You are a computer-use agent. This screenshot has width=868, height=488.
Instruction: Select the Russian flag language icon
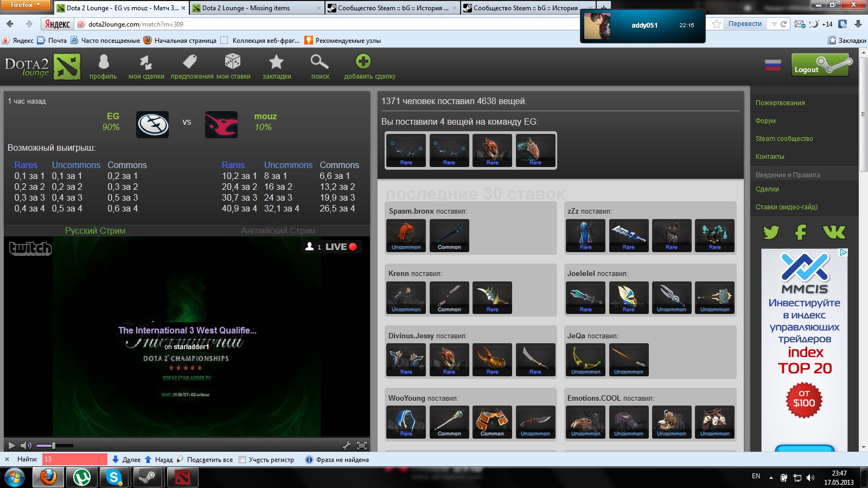coord(773,65)
